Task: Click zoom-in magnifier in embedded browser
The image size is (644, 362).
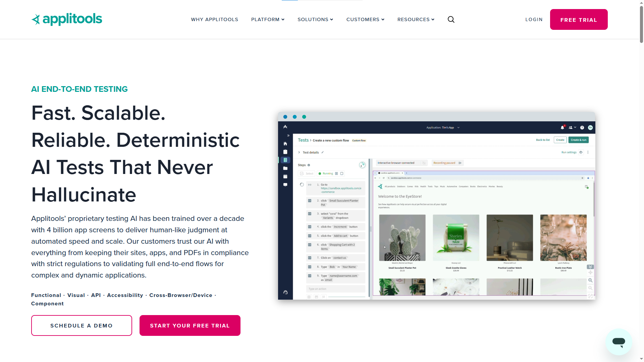Action: [590, 280]
